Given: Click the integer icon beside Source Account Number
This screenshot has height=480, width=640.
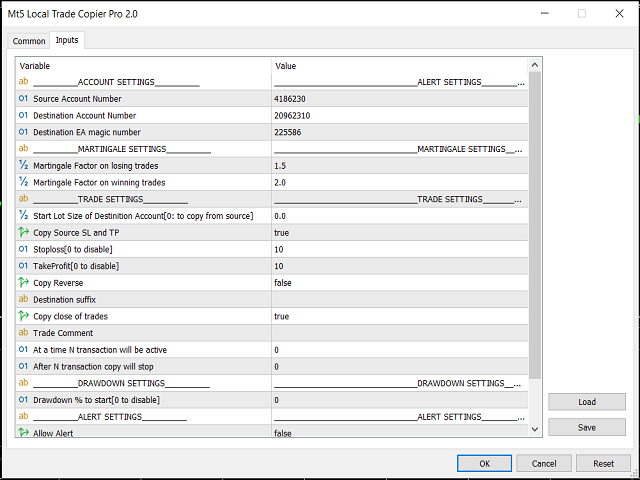Looking at the screenshot, I should point(23,98).
